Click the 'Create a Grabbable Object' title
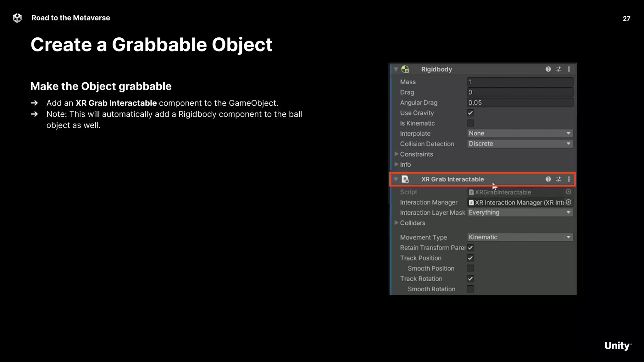The width and height of the screenshot is (644, 362). (x=151, y=45)
